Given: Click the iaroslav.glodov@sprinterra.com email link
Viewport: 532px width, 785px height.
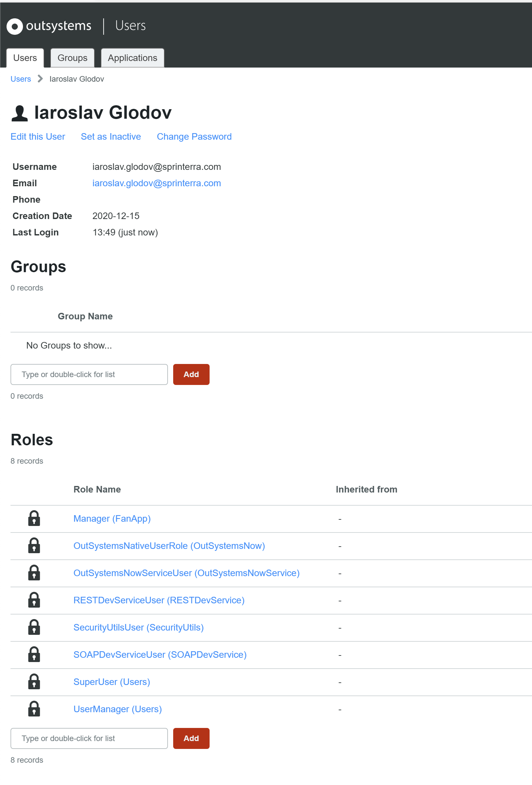Looking at the screenshot, I should pos(156,183).
